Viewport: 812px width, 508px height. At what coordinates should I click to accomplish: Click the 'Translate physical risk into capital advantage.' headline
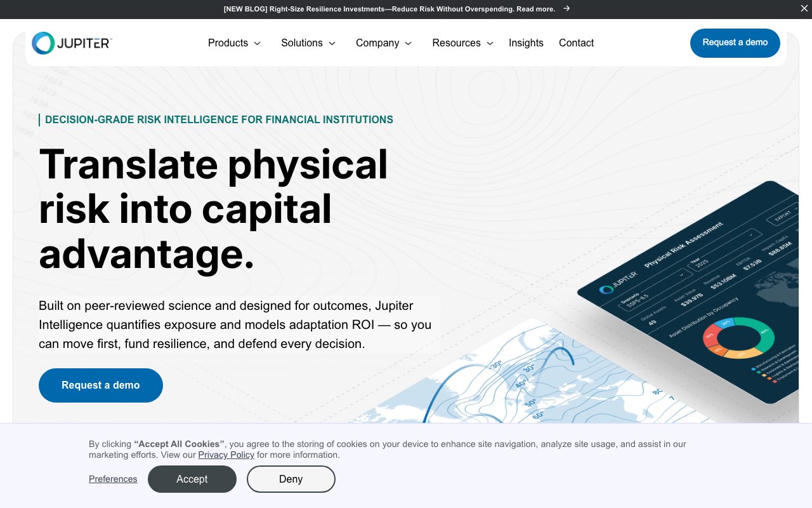(214, 209)
